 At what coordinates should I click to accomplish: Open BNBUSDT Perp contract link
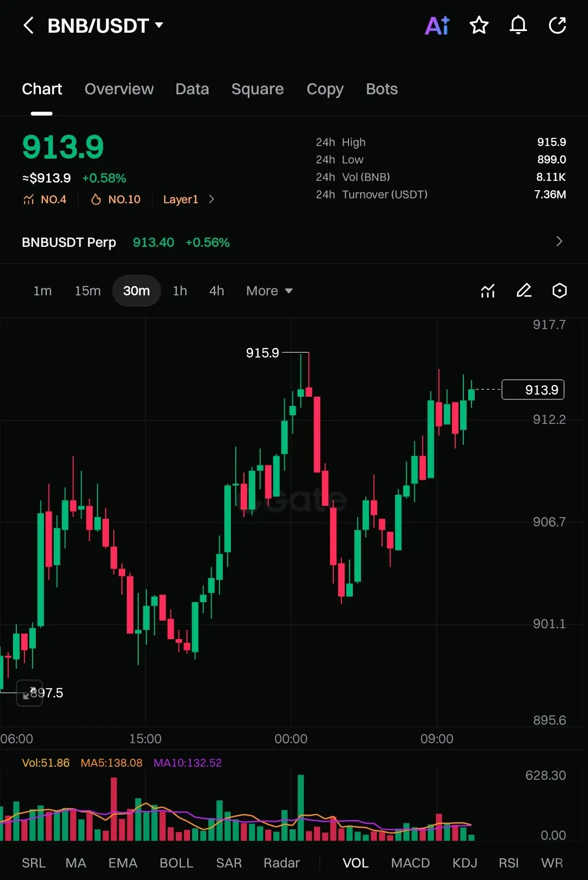click(69, 242)
